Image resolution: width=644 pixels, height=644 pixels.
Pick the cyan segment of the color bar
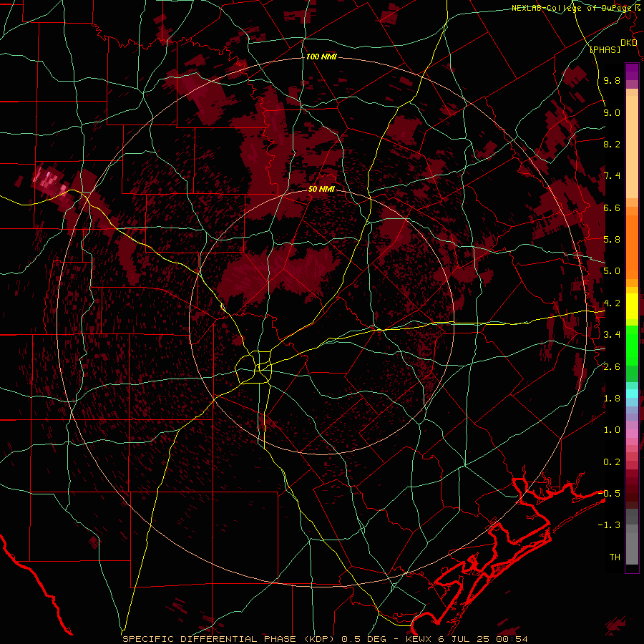tap(632, 394)
